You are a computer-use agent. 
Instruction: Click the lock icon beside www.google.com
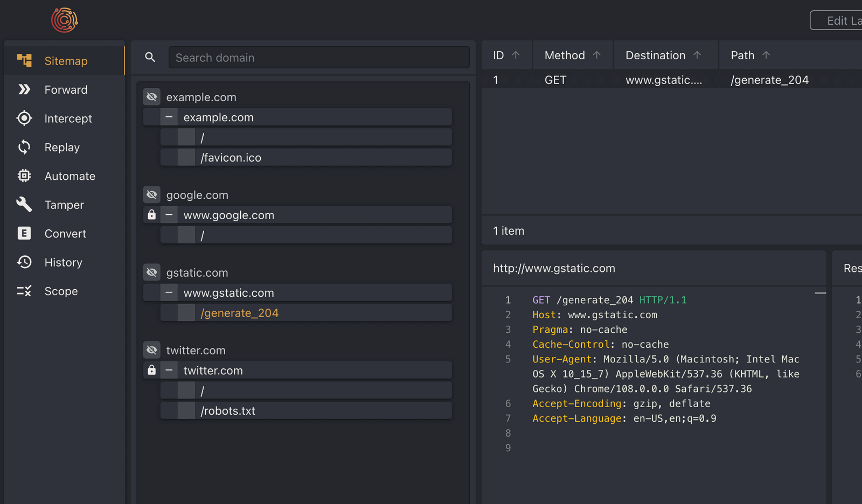152,215
